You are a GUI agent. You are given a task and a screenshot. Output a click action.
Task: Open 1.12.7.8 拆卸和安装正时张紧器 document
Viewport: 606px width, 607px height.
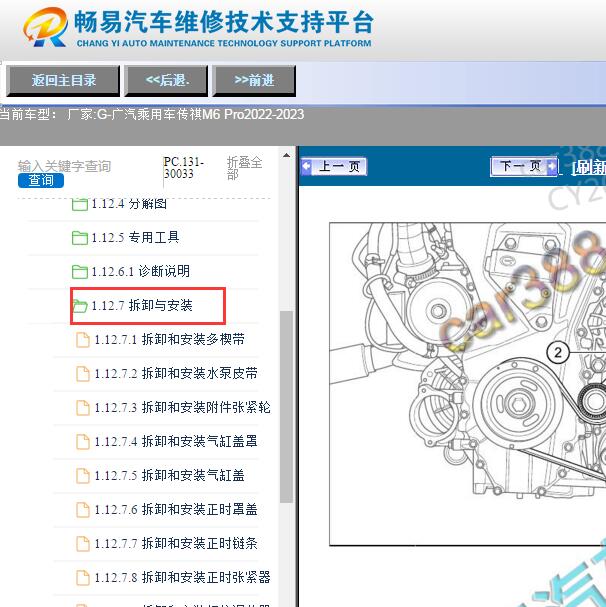pos(182,577)
